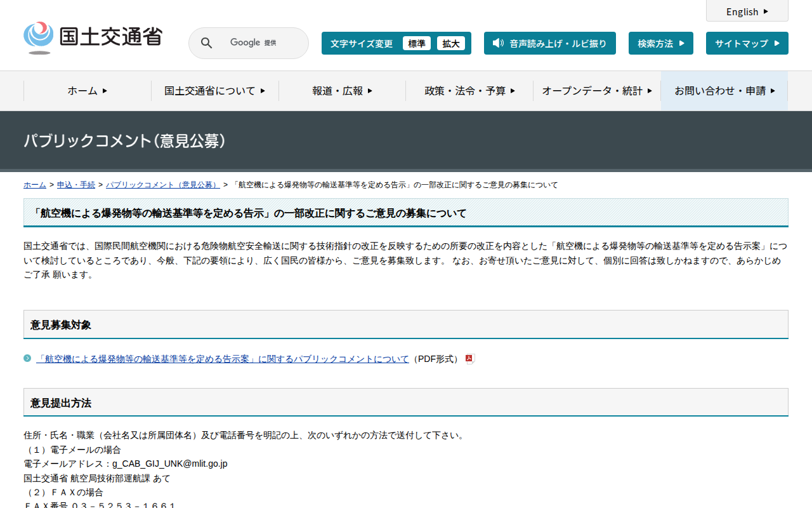Open the 国土交通省について menu
Viewport: 812px width, 508px height.
pos(215,91)
